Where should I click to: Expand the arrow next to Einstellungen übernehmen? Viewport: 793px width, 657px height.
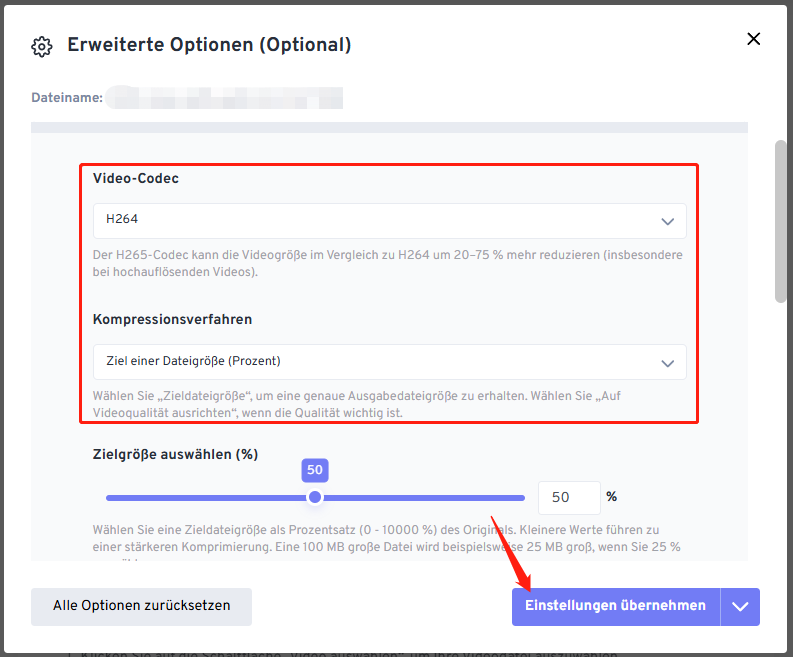(740, 606)
